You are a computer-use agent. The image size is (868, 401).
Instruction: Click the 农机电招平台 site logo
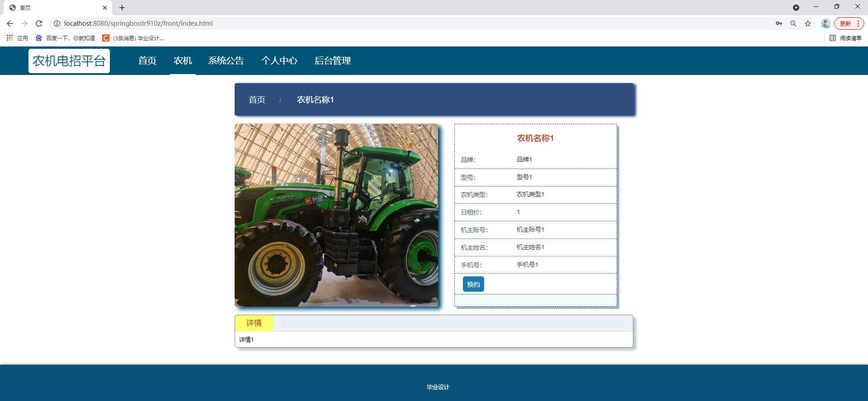(x=69, y=61)
